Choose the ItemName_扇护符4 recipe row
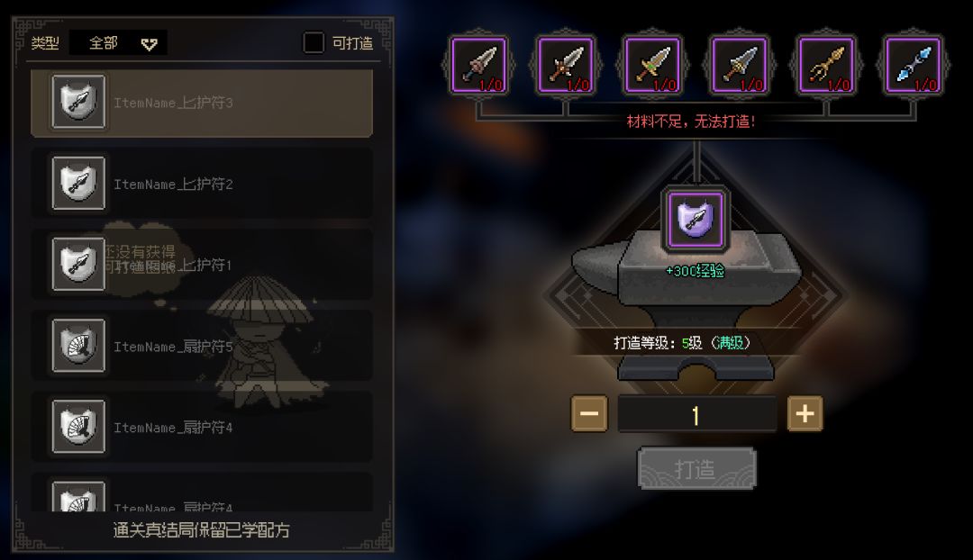 pyautogui.click(x=202, y=428)
